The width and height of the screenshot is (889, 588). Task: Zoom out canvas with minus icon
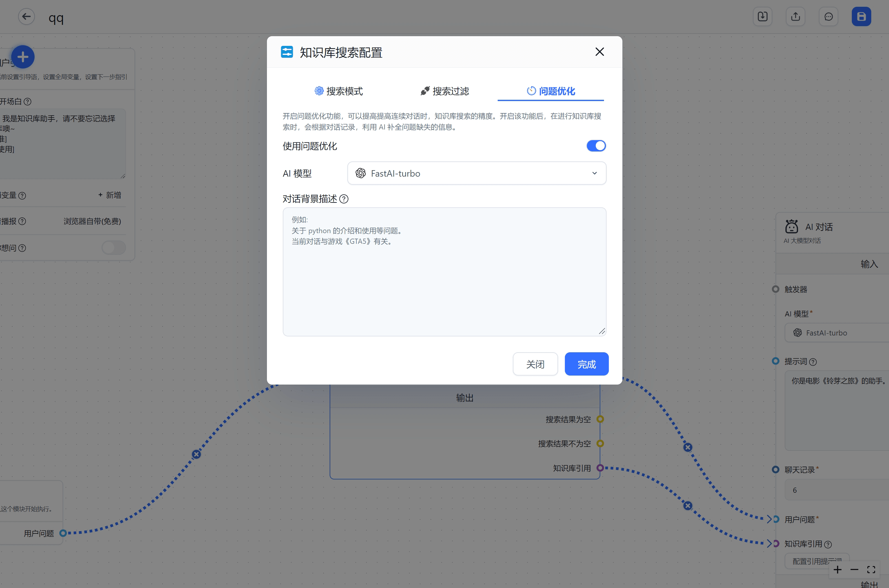point(854,570)
